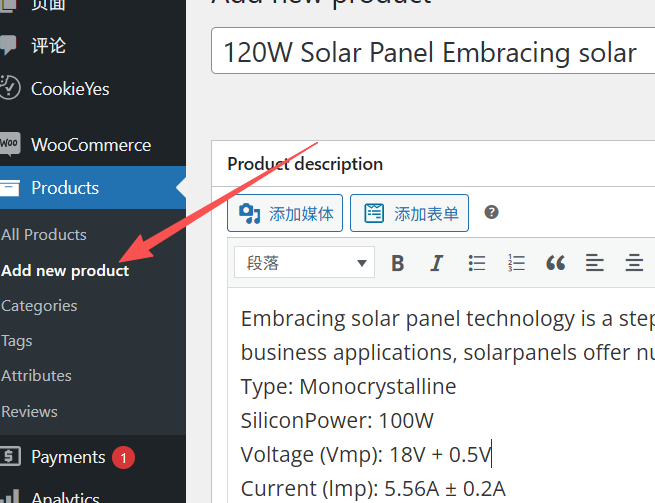655x503 pixels.
Task: Click the 添加媒体 add media button
Action: click(285, 213)
